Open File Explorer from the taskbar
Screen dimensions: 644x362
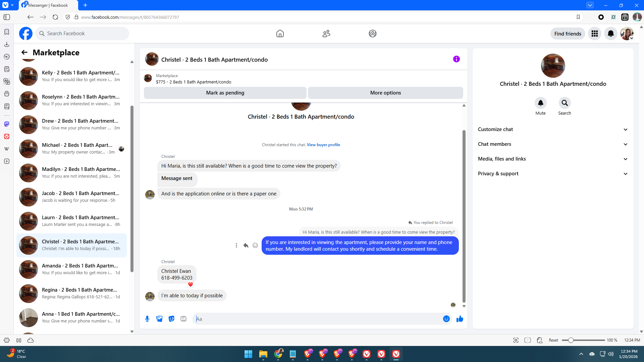[x=263, y=354]
